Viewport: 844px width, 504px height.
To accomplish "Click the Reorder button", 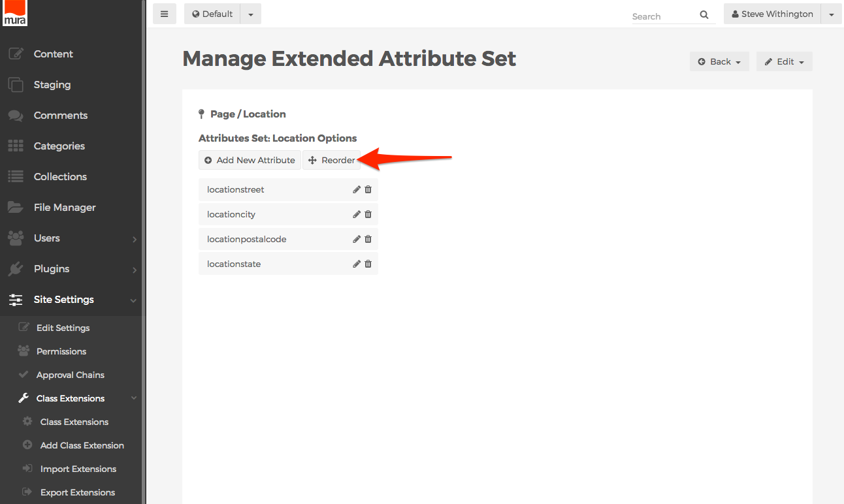I will (x=332, y=160).
